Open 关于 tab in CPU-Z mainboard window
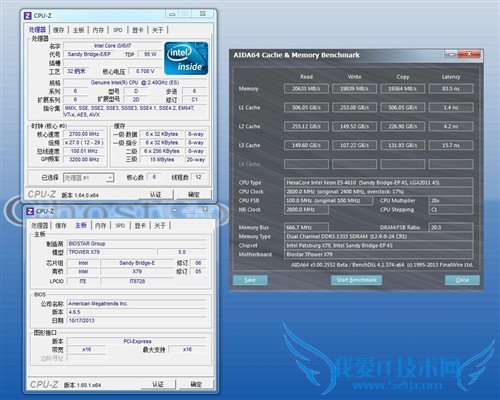 160,226
